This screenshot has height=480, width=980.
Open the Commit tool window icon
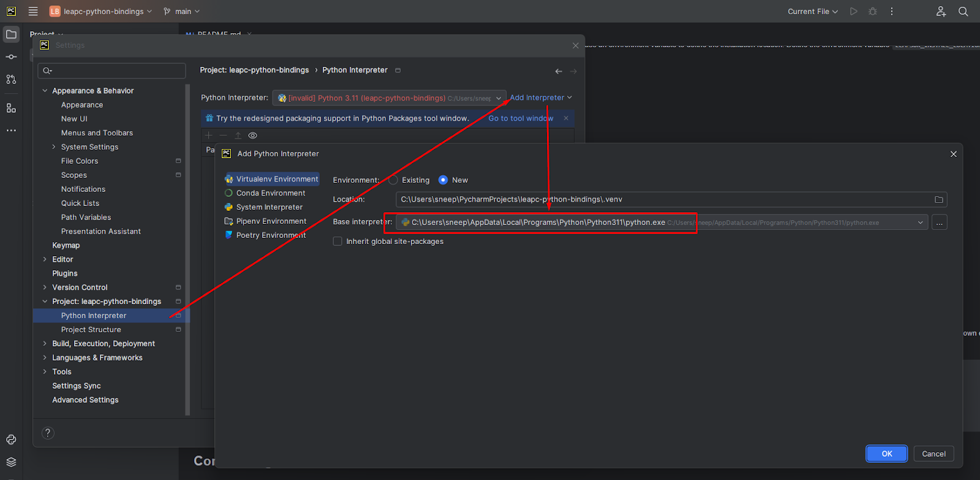(11, 56)
